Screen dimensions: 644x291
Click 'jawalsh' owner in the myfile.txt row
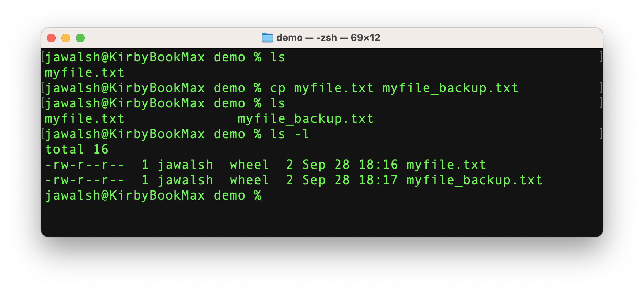tap(185, 165)
